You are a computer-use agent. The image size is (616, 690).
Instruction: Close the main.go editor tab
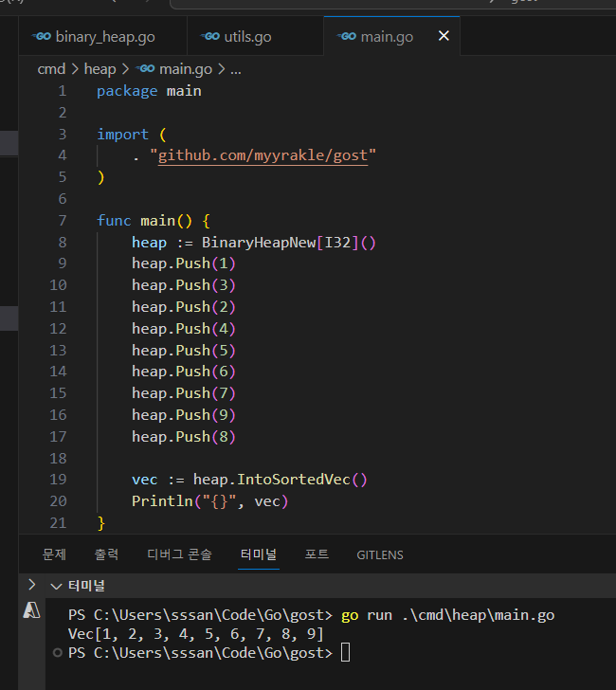click(x=443, y=37)
